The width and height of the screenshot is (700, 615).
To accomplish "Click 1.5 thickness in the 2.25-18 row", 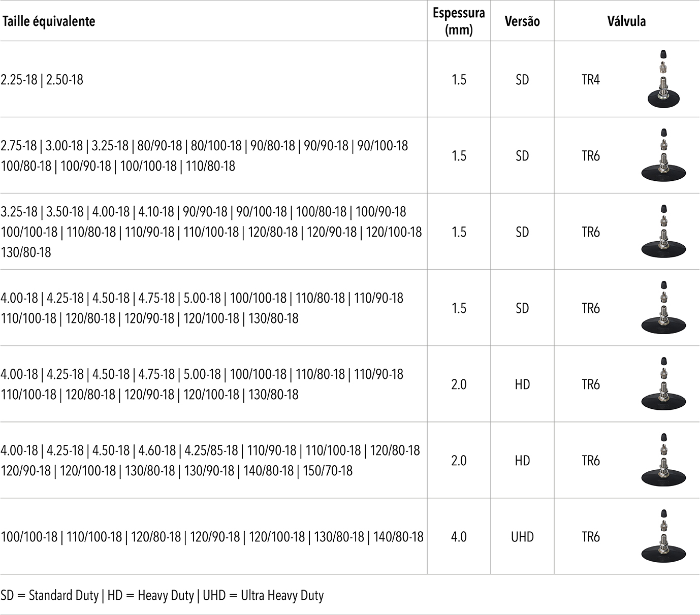I will pos(459,80).
